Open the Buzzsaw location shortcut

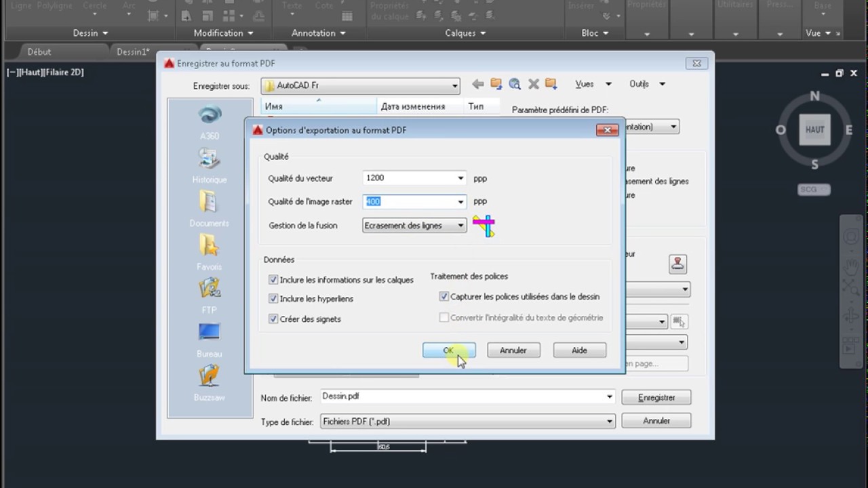[210, 383]
